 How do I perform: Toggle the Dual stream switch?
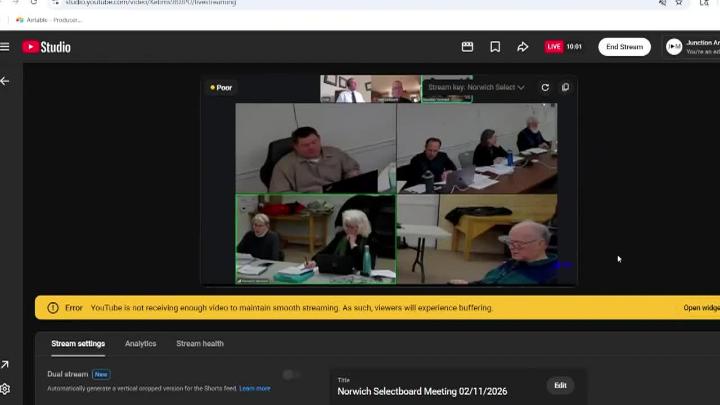click(x=291, y=375)
